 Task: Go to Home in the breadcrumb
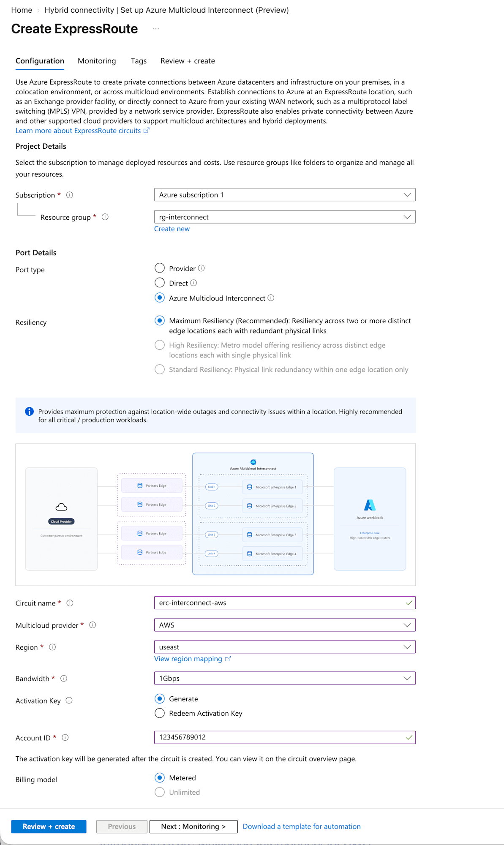(x=22, y=10)
